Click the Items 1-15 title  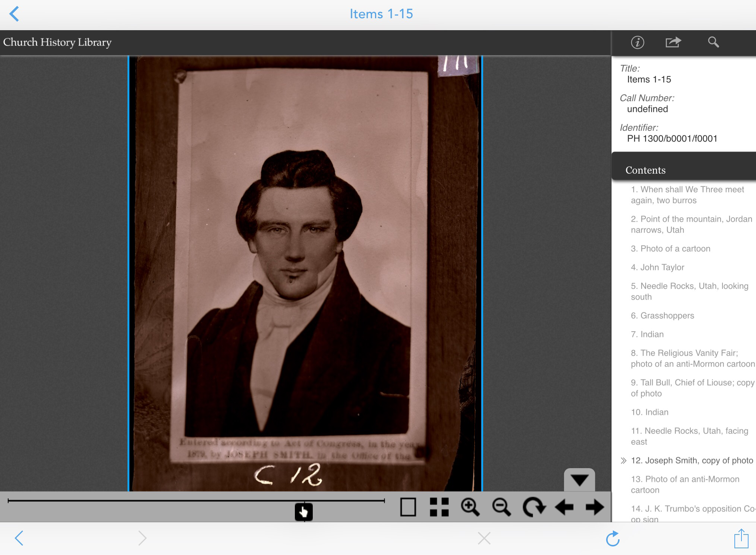click(x=381, y=14)
